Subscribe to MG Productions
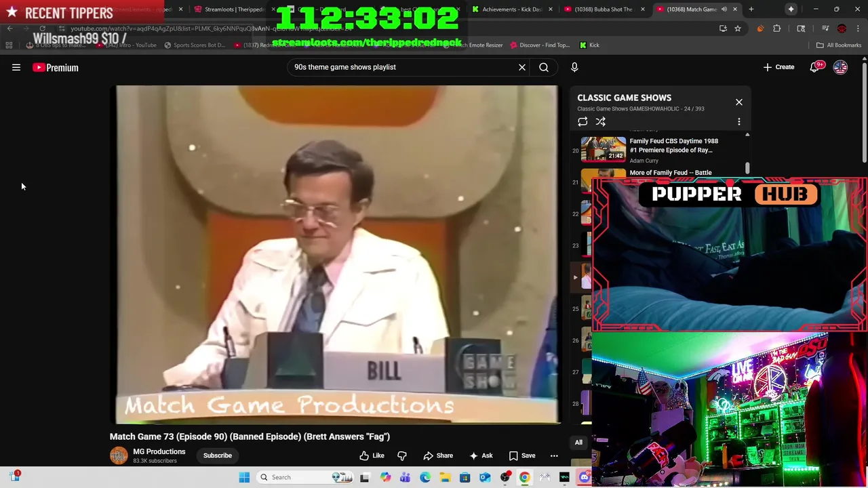 click(218, 455)
